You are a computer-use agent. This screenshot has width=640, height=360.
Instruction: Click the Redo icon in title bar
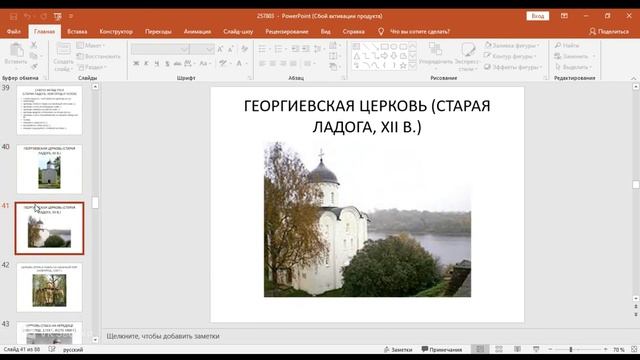43,16
